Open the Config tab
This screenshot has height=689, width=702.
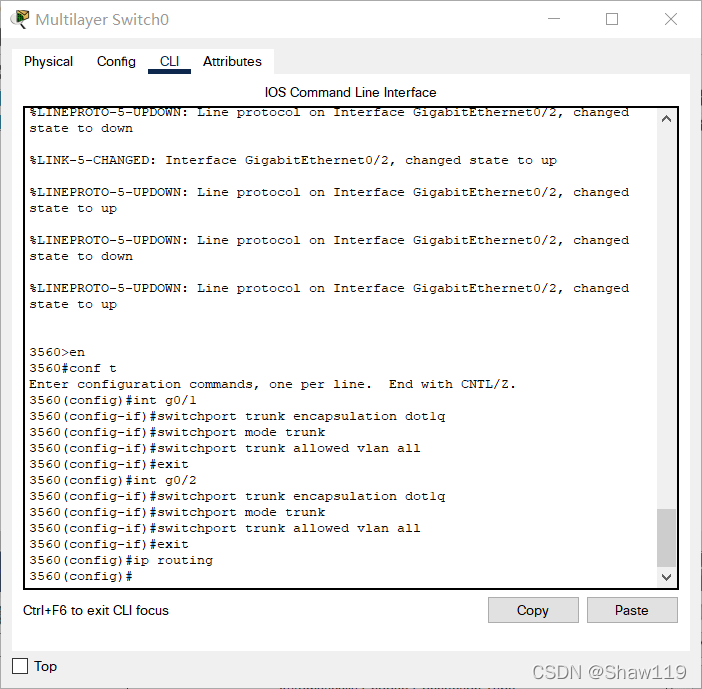pyautogui.click(x=116, y=61)
